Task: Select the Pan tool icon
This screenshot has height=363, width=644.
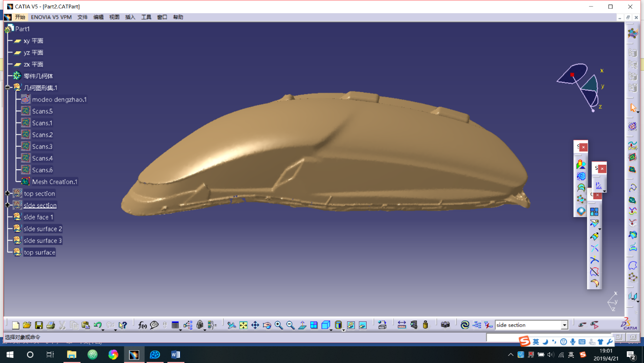Action: pos(255,325)
